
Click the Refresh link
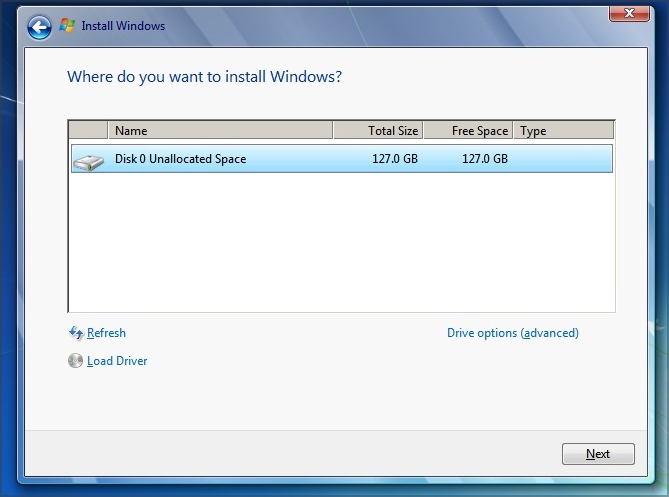(106, 333)
